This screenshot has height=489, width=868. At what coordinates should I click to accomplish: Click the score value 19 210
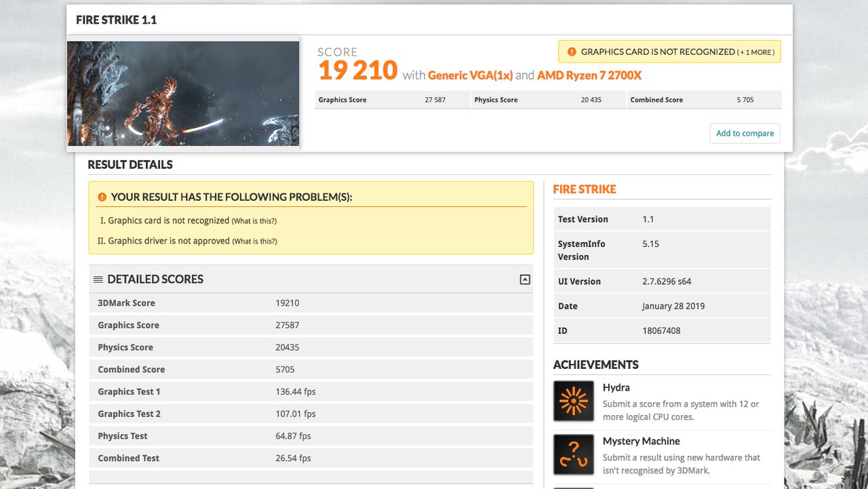tap(357, 71)
